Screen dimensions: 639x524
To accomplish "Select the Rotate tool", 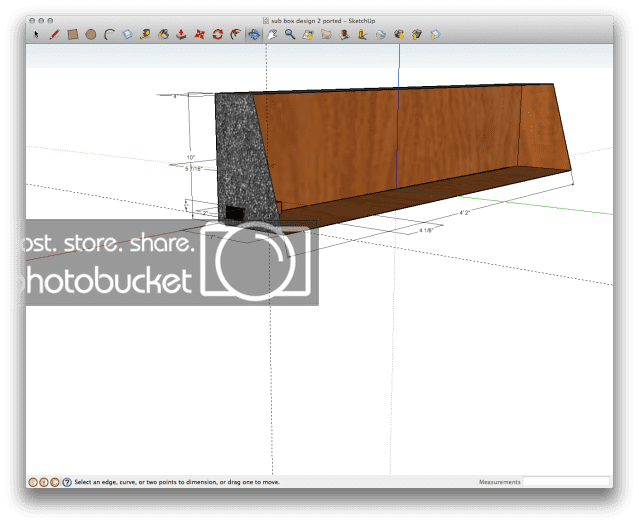I will point(218,34).
